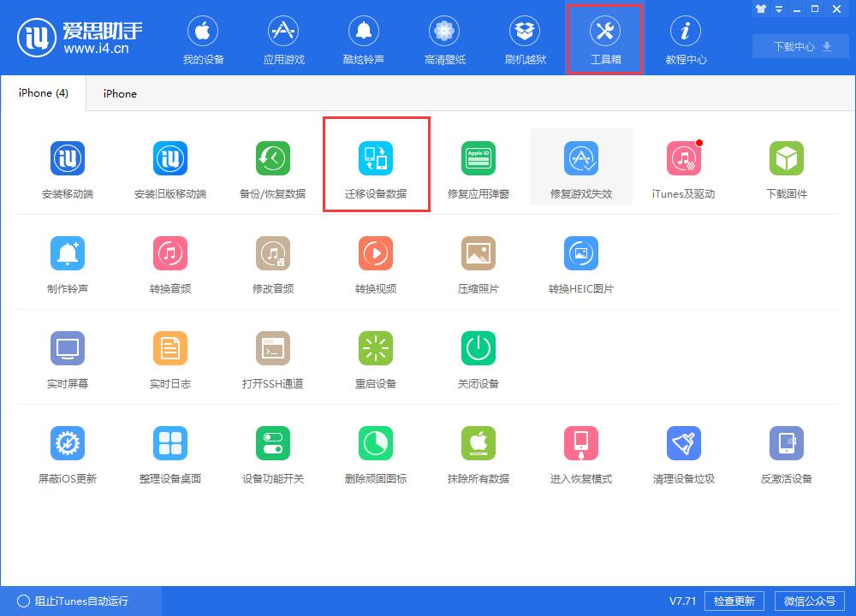Open the titlebar dropdown arrow menu
This screenshot has height=616, width=856.
777,9
